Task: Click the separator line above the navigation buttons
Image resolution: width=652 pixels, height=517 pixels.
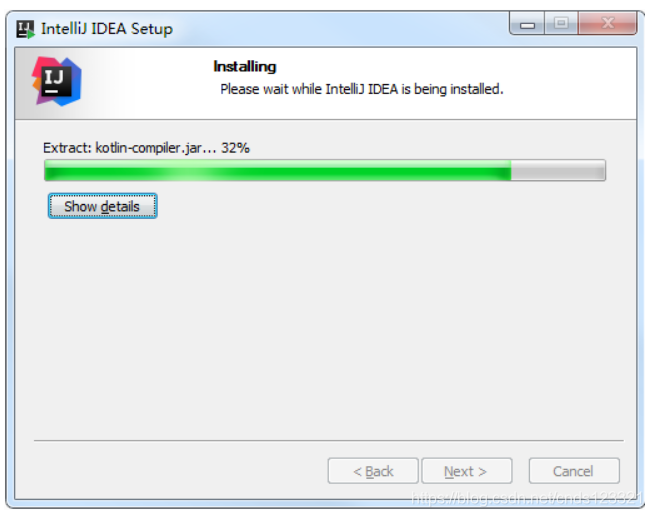Action: (329, 440)
